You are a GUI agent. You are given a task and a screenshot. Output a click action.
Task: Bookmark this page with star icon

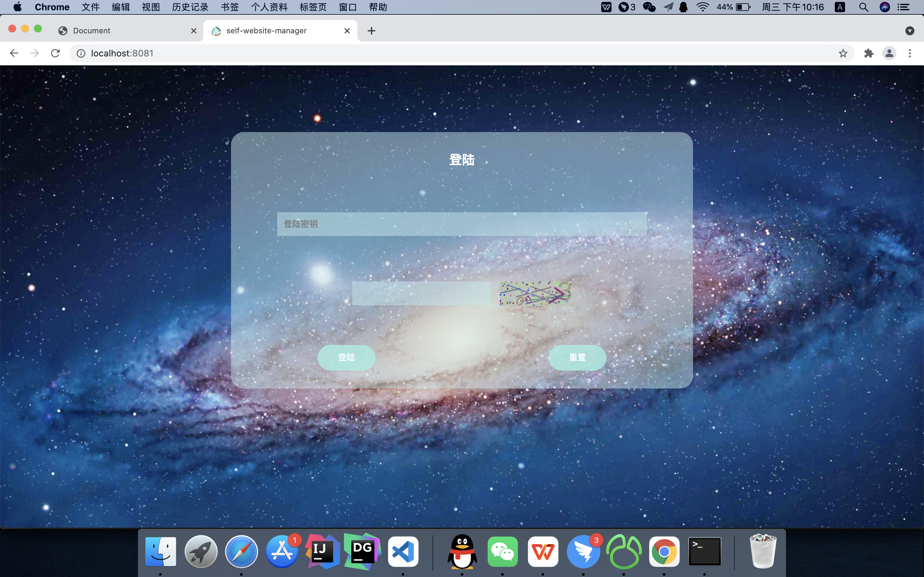[x=843, y=53]
